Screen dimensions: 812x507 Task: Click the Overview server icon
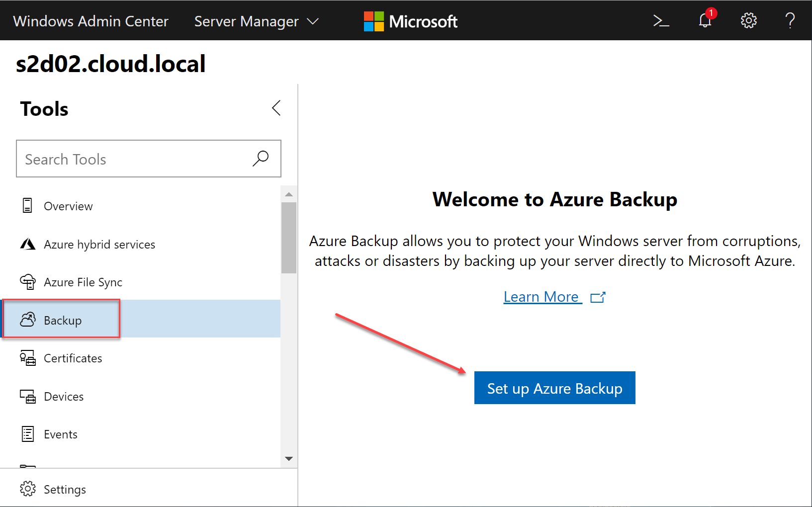point(27,205)
